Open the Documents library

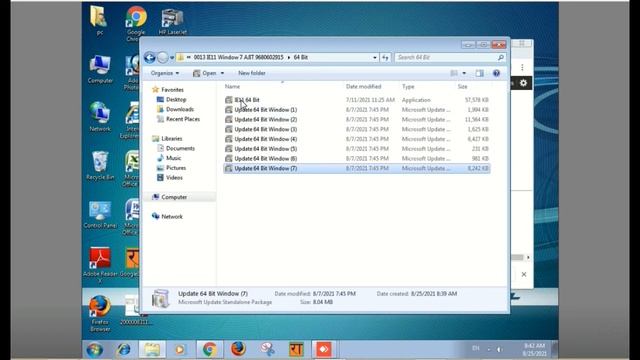(180, 149)
